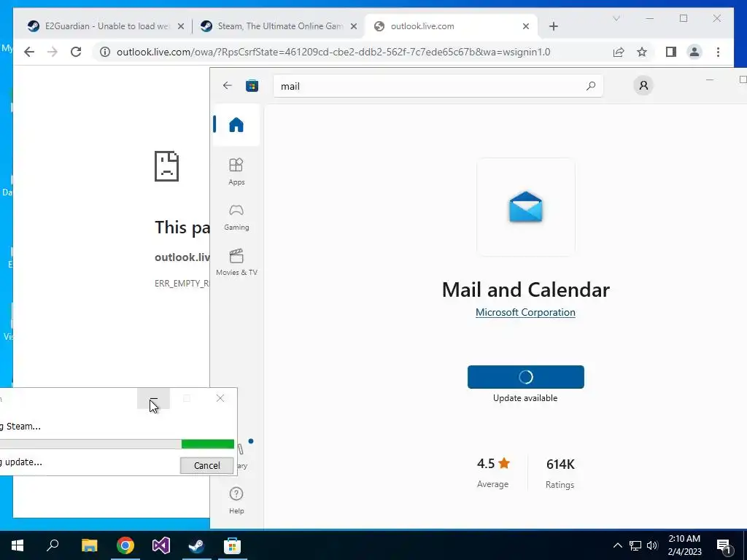
Task: Open the Gaming section in Microsoft Store
Action: (x=236, y=217)
